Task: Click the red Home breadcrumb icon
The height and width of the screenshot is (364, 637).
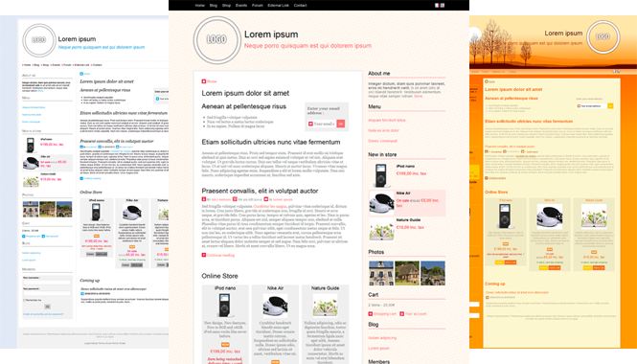Action: coord(204,81)
